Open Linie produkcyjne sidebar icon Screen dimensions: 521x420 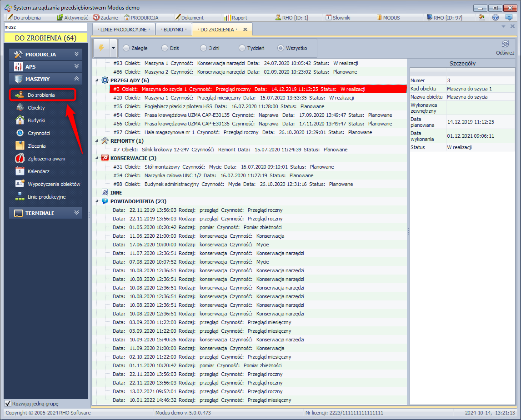tap(20, 197)
